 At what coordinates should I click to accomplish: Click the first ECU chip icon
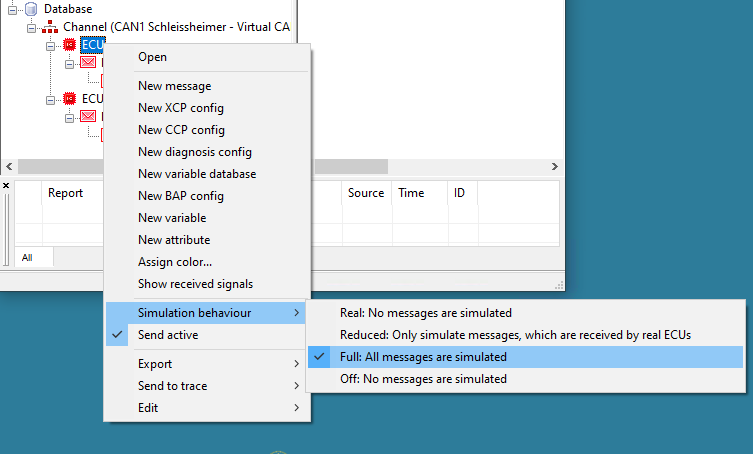[x=69, y=46]
